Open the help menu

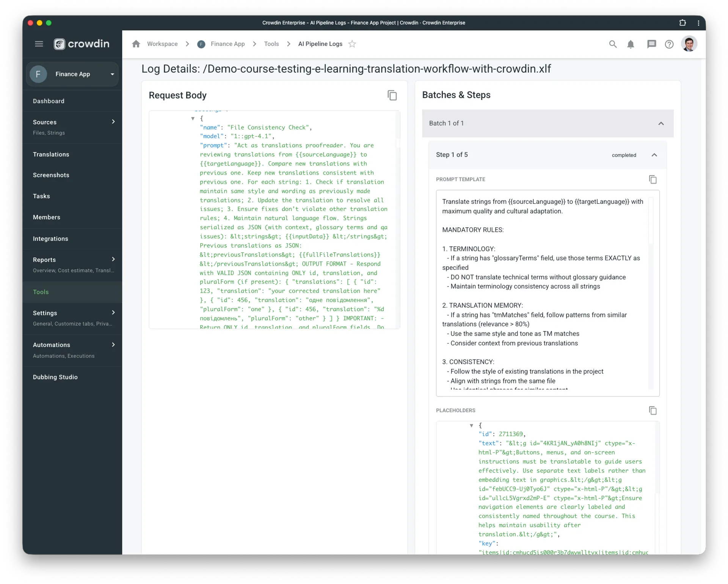pyautogui.click(x=669, y=44)
